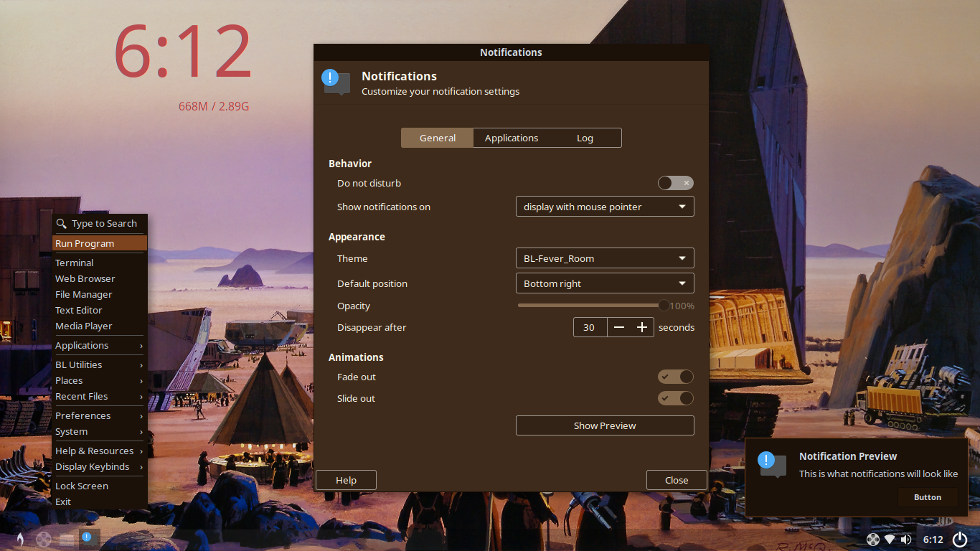Click the Show Preview button
Viewport: 980px width, 551px height.
pos(605,425)
